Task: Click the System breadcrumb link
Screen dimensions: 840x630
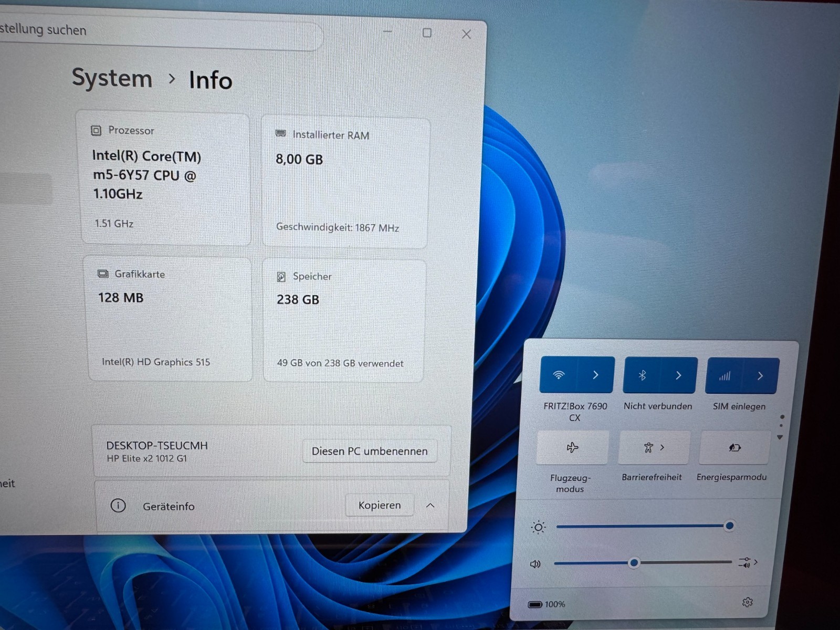Action: pos(112,78)
